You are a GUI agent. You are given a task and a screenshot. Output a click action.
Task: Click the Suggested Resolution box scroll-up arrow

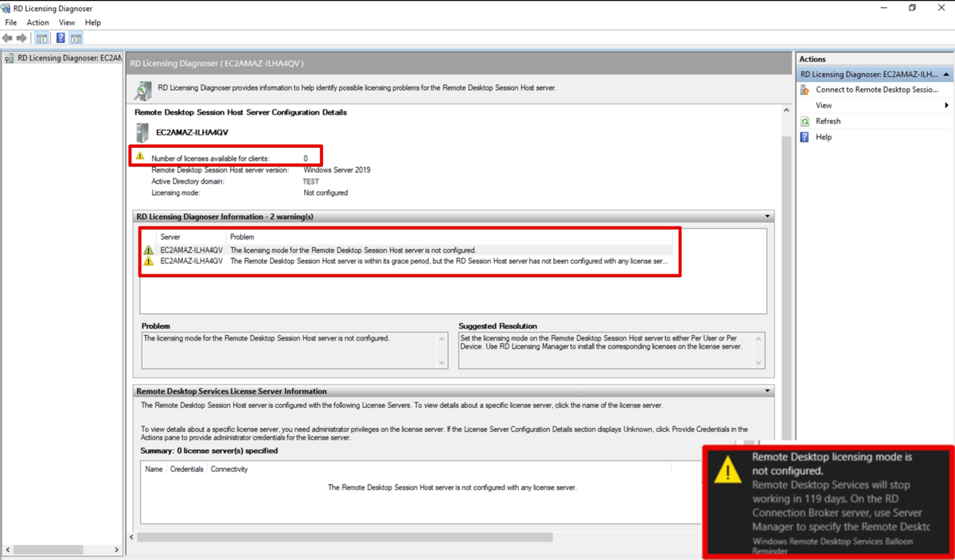(x=759, y=339)
